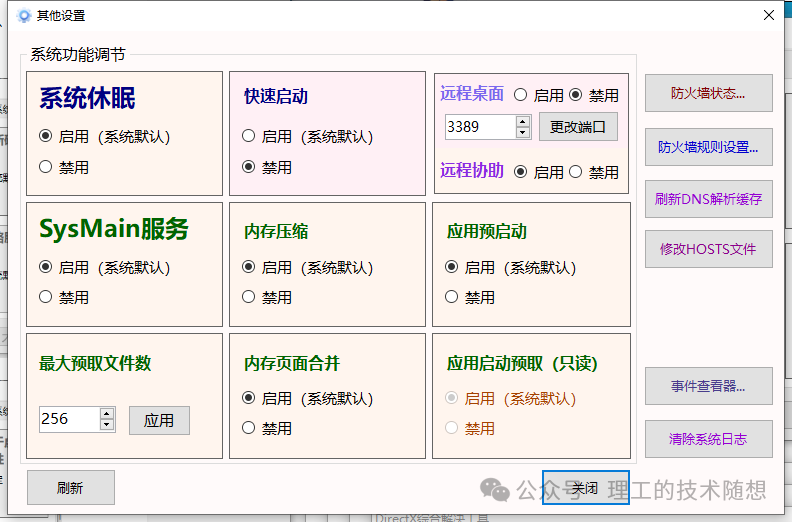Click the 更改端口 button
Screen dimensions: 792x522
pyautogui.click(x=578, y=126)
